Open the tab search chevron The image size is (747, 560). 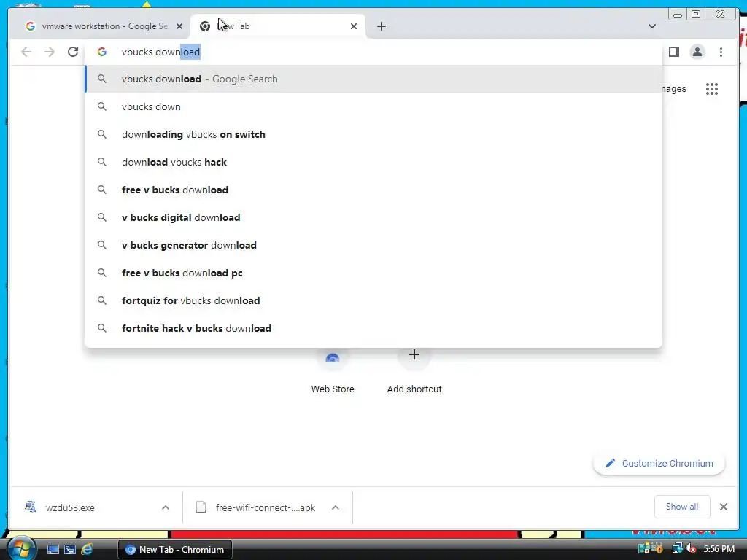click(651, 26)
